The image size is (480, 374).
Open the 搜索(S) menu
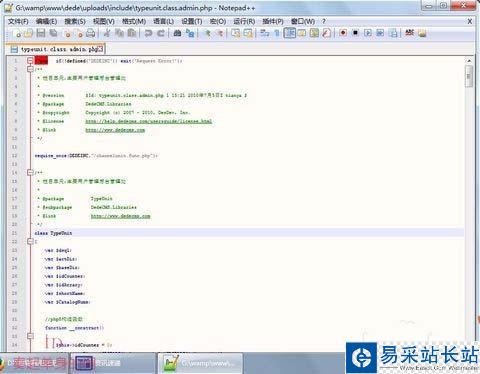pos(75,21)
